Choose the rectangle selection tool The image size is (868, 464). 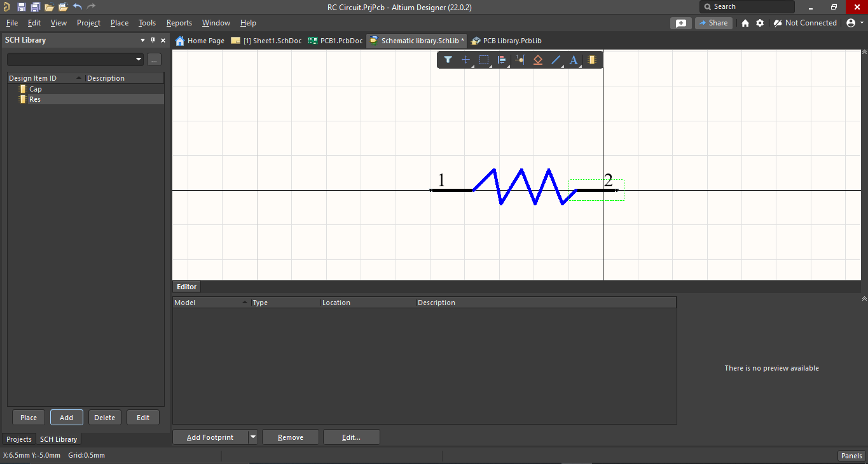(484, 60)
